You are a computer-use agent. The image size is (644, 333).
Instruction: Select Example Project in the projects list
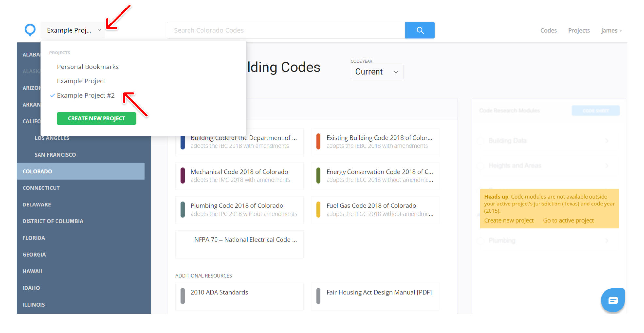pos(81,81)
